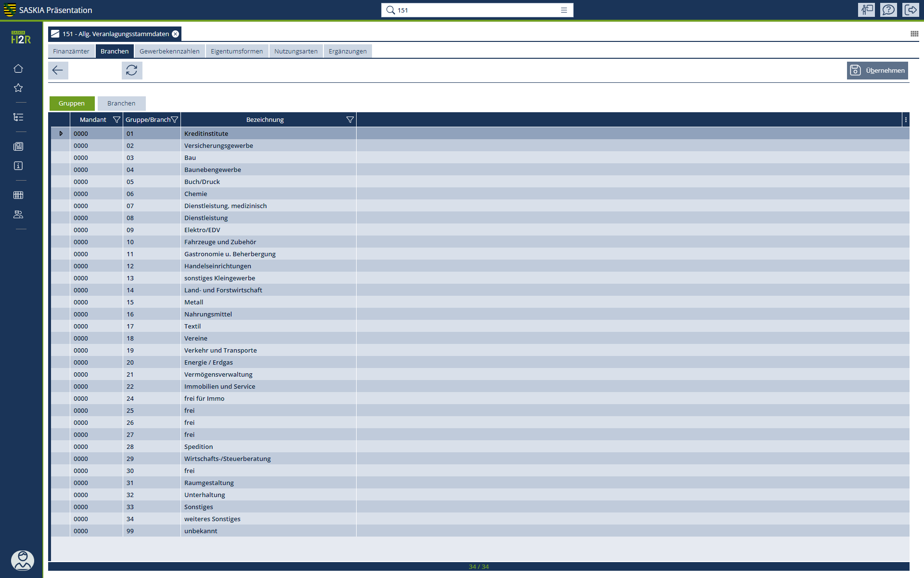
Task: Click the refresh arrows toolbar button
Action: (131, 70)
